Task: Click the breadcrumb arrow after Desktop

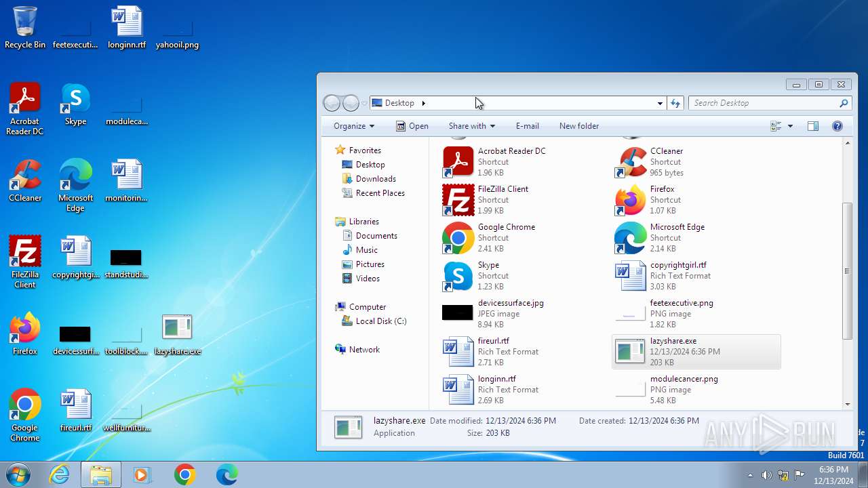Action: (423, 103)
